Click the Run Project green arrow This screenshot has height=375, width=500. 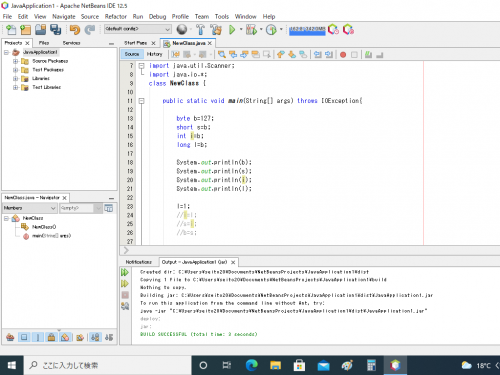(232, 30)
